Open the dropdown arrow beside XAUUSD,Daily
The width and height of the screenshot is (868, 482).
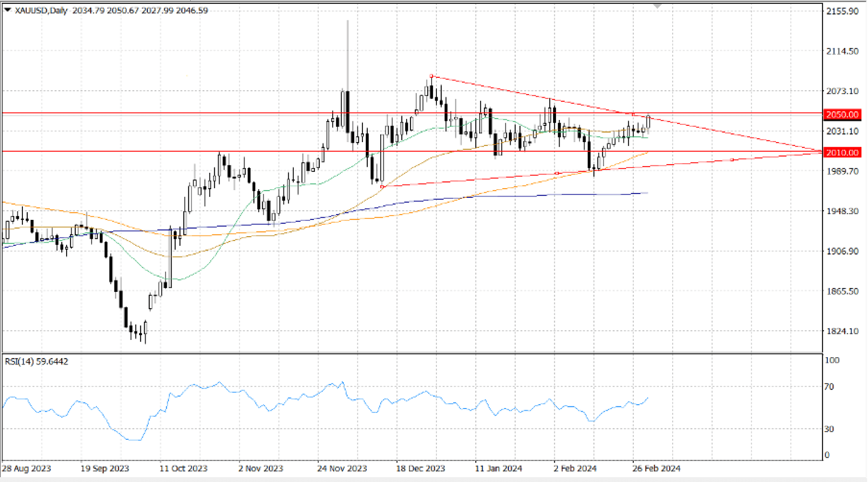pyautogui.click(x=7, y=10)
